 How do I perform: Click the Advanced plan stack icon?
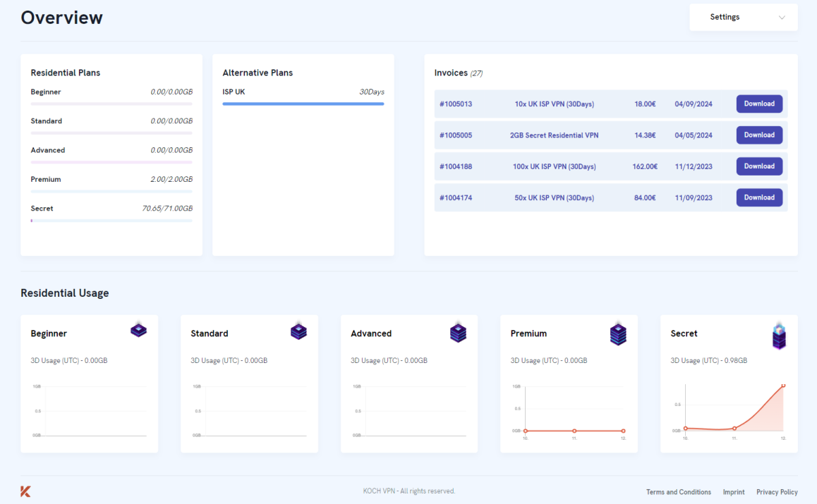(458, 332)
